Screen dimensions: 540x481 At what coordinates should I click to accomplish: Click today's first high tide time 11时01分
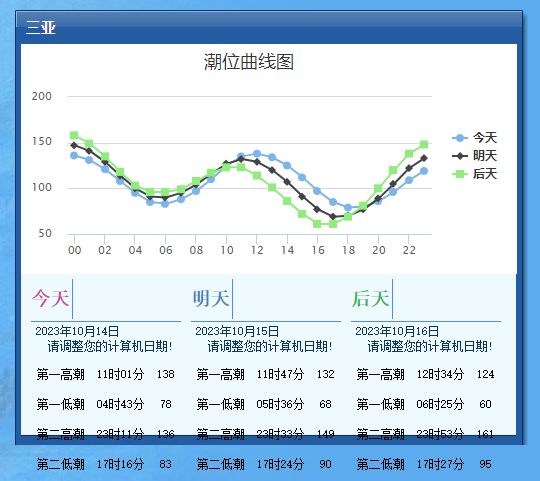(x=120, y=374)
